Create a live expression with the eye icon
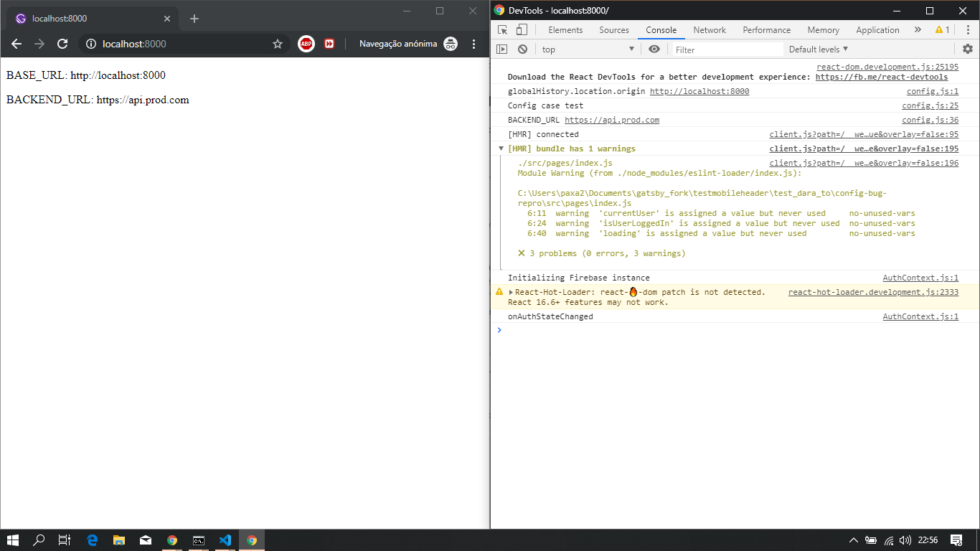The width and height of the screenshot is (980, 551). point(654,49)
